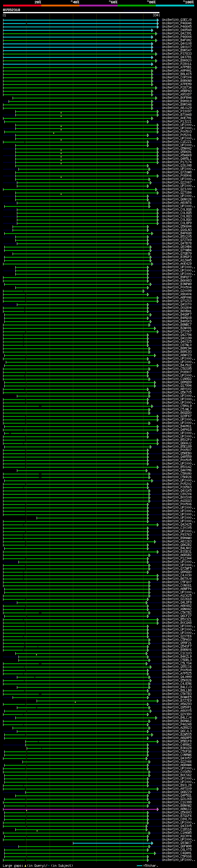Select the UniRef100_P33097 label

177,111
